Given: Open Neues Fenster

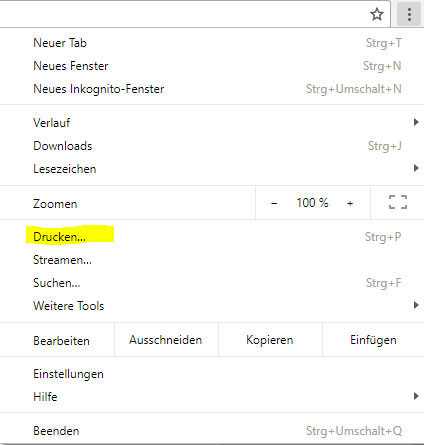Looking at the screenshot, I should point(212,66).
